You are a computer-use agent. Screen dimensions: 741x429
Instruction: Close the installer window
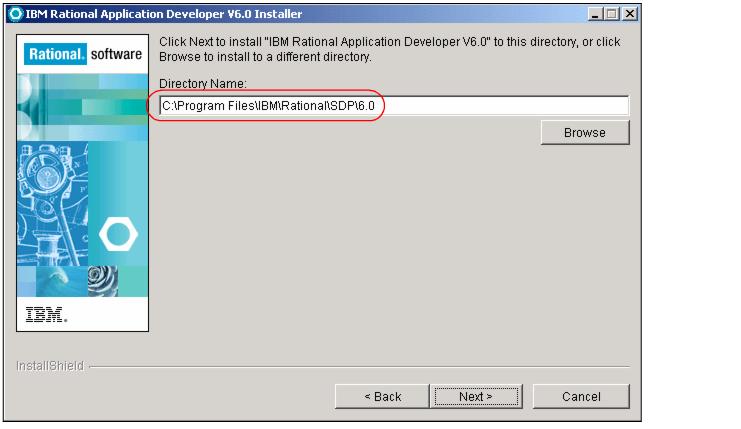629,14
